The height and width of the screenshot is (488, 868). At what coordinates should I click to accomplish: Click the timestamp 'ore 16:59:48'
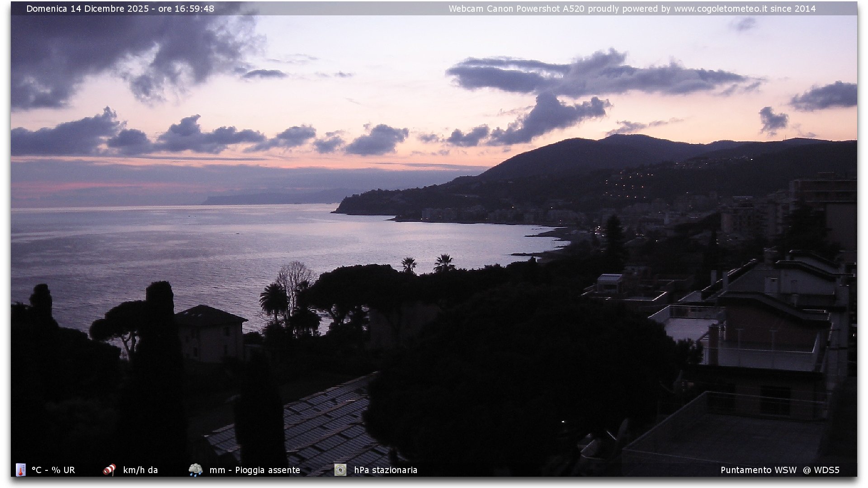[x=186, y=9]
